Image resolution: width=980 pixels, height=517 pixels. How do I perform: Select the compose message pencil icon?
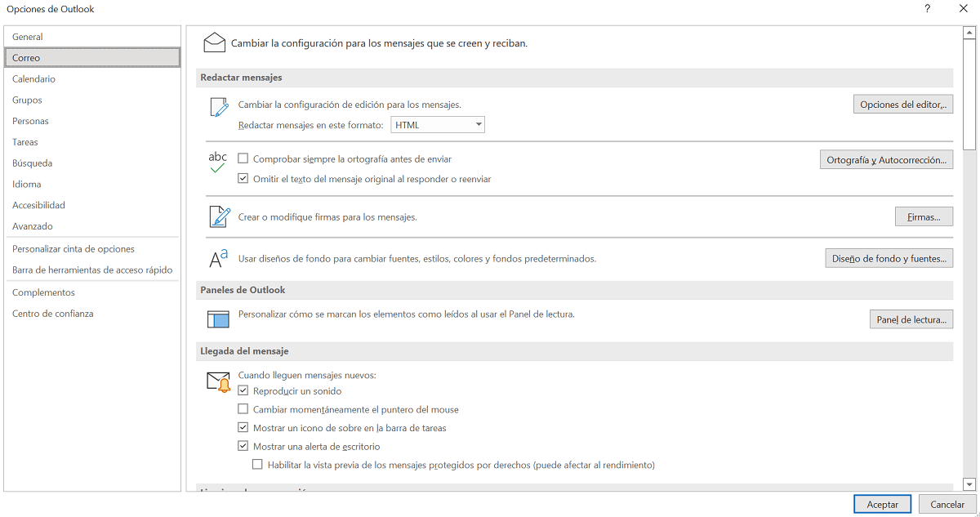click(219, 106)
